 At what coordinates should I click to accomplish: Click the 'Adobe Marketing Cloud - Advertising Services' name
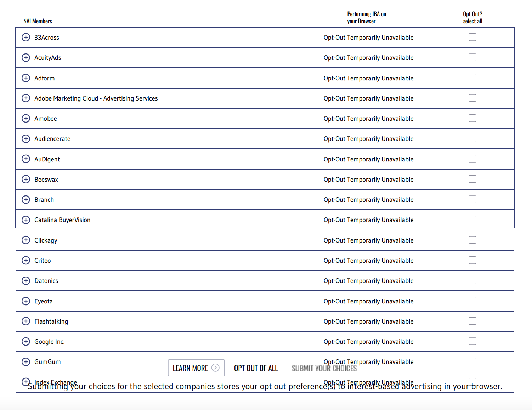coord(96,98)
